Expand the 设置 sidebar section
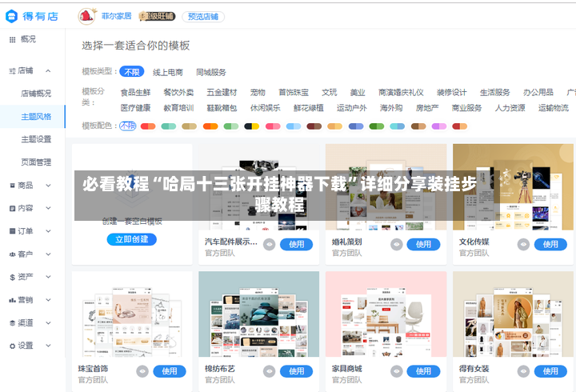This screenshot has height=392, width=576. (x=48, y=346)
